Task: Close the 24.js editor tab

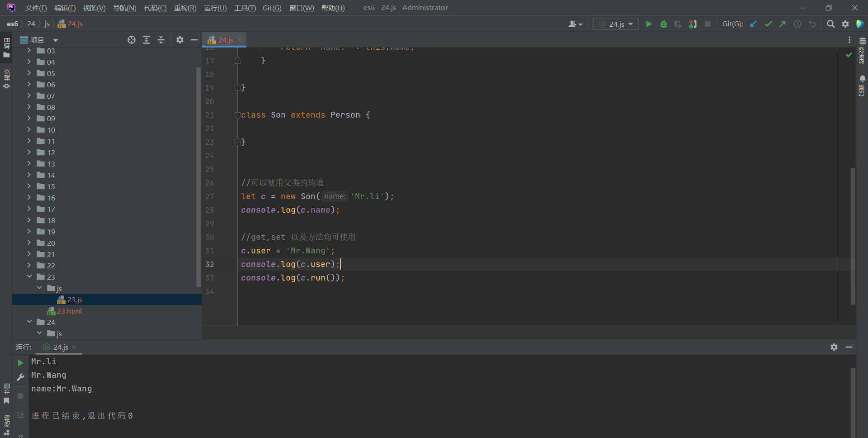Action: (240, 40)
